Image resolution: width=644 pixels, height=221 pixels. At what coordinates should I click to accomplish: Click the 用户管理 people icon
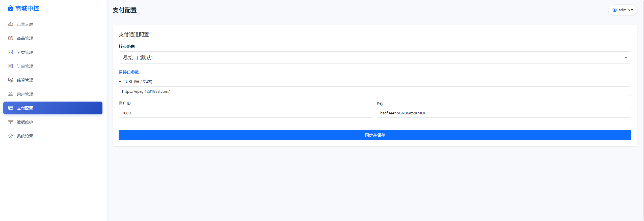pos(11,94)
